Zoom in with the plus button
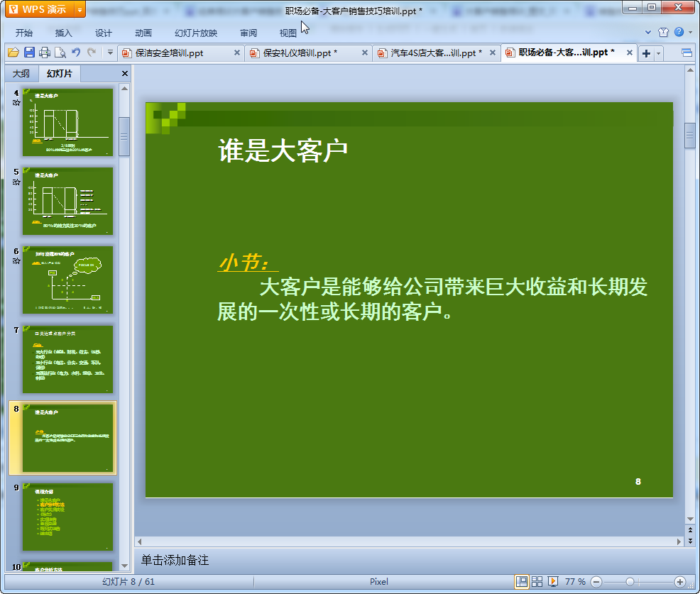Screen dimensions: 700x594 coord(680,581)
